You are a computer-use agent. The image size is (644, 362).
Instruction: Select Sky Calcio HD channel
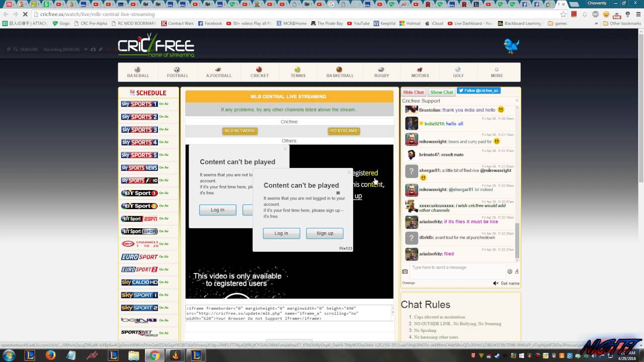pyautogui.click(x=139, y=282)
